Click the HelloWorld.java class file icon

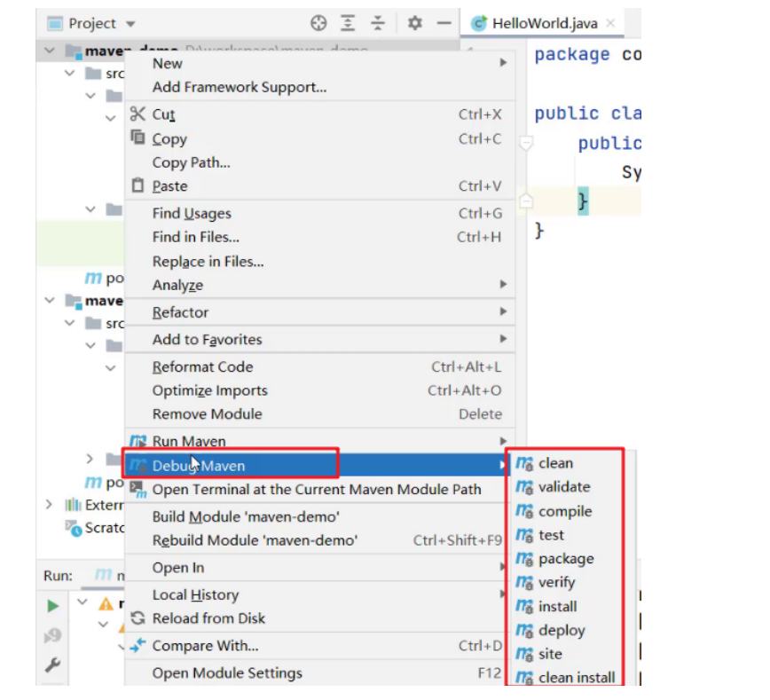click(x=478, y=23)
